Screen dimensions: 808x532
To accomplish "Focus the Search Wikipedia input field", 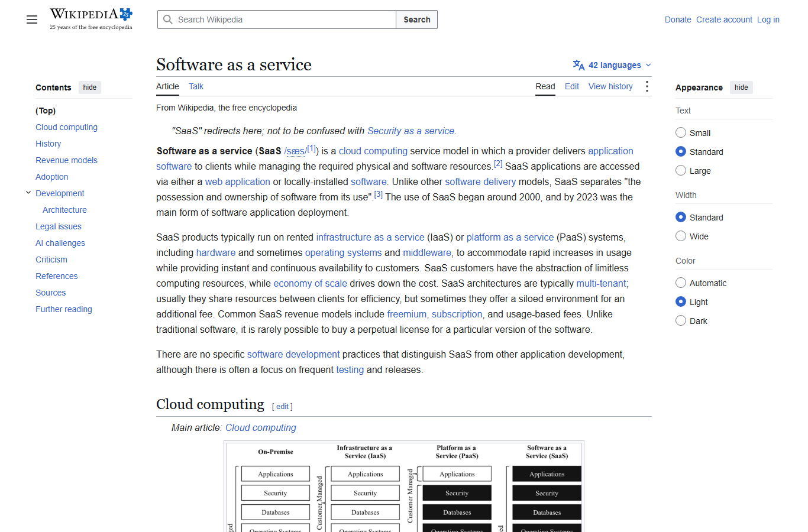I will 277,20.
